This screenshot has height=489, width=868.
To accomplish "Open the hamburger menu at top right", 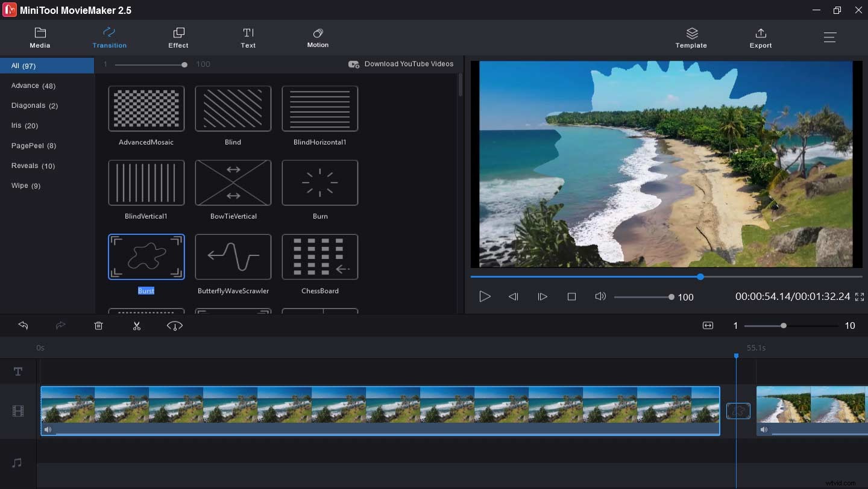I will [x=830, y=37].
